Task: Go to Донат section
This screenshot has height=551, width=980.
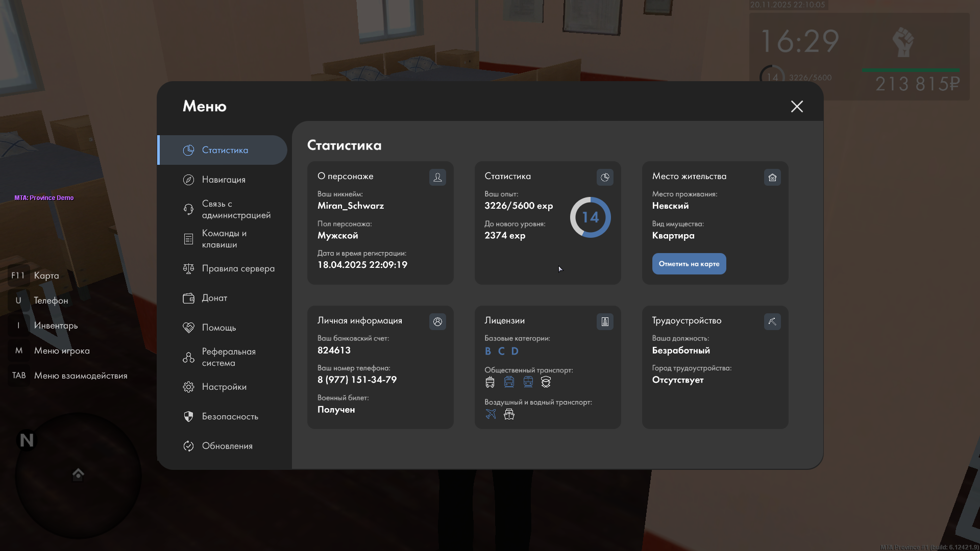Action: click(x=214, y=298)
